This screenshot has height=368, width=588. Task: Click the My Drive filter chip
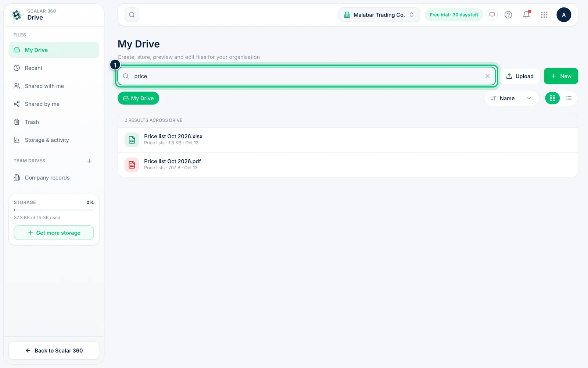(138, 98)
